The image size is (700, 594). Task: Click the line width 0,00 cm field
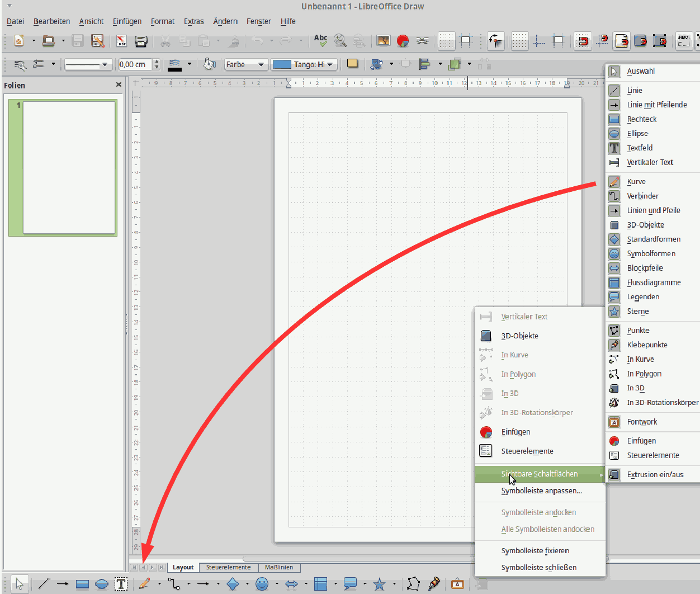(135, 64)
